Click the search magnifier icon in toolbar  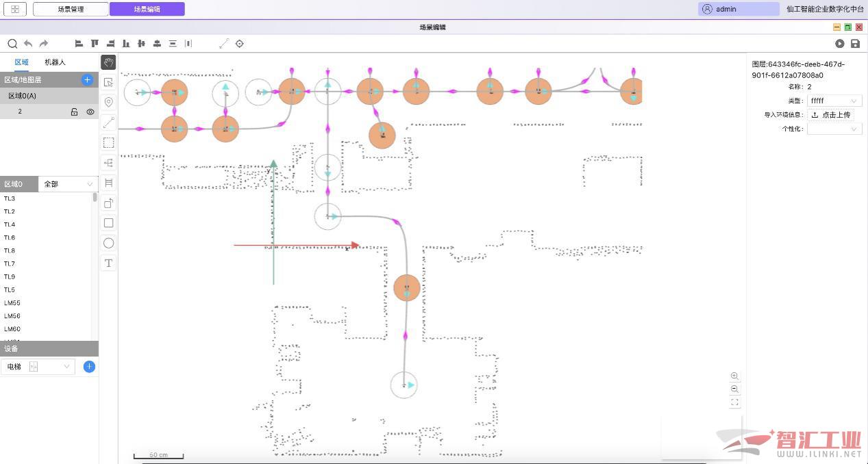[x=12, y=44]
